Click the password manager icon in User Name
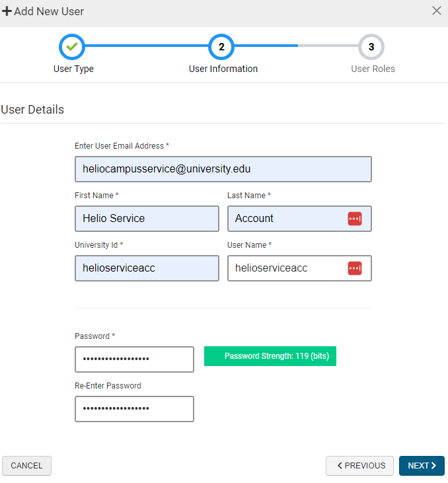The height and width of the screenshot is (483, 448). pos(355,268)
